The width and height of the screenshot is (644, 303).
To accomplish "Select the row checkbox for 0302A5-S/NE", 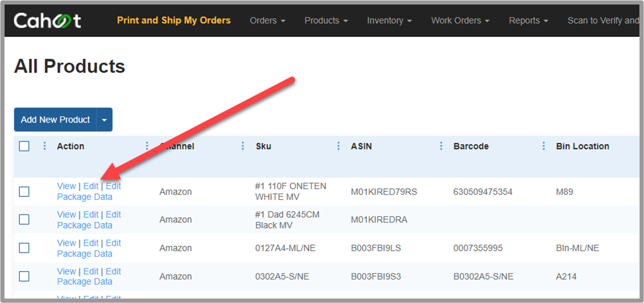I will pos(24,276).
